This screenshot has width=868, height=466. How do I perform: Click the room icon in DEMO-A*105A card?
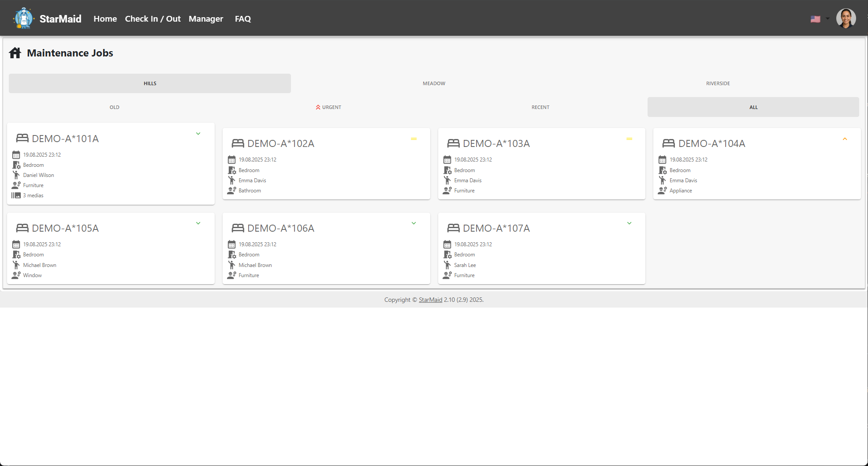[16, 255]
